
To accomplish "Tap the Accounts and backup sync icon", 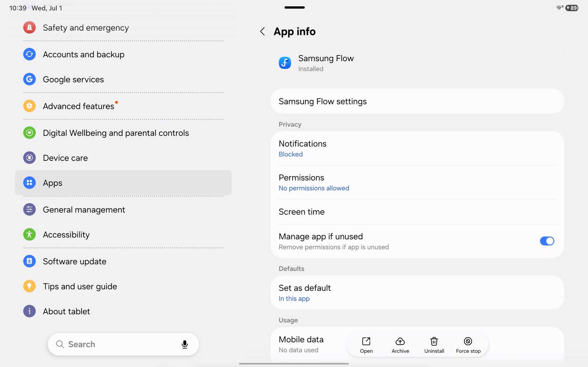I will 29,54.
